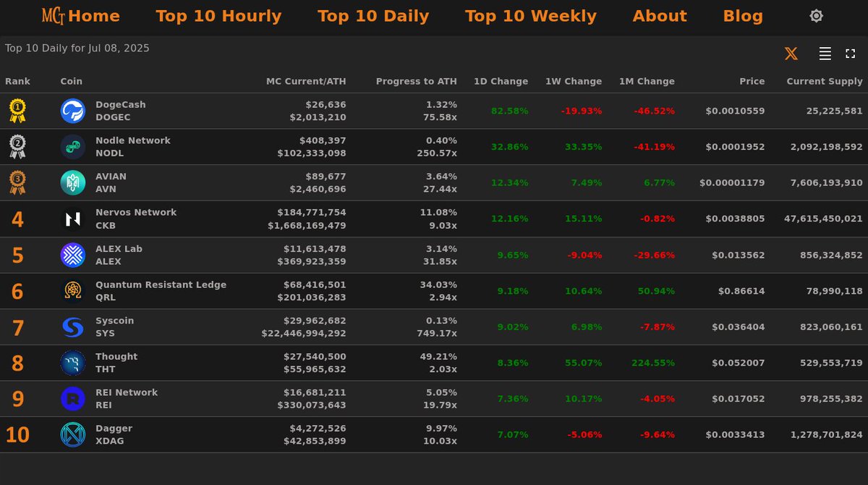Open the X (Twitter) share icon

click(791, 54)
